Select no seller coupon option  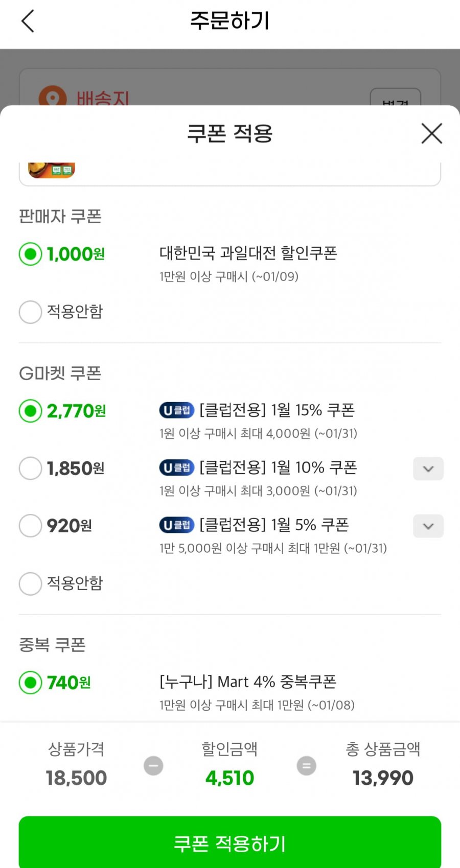pos(31,312)
